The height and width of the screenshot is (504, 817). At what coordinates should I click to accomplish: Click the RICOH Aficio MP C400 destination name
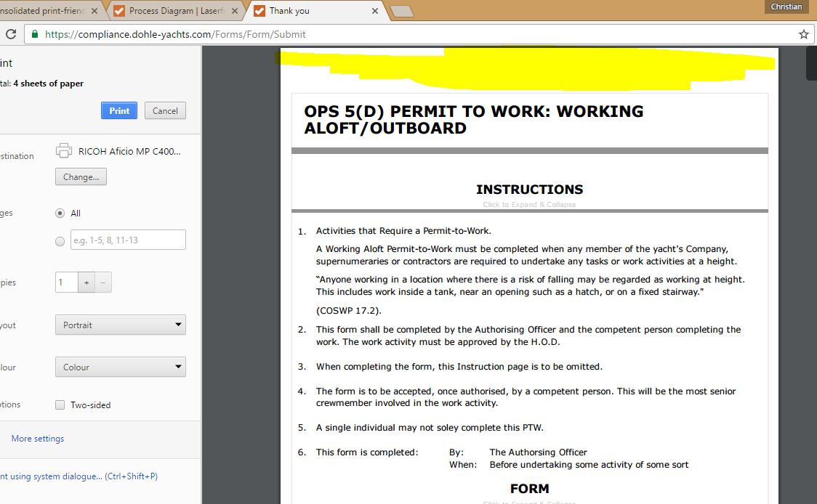coord(129,152)
